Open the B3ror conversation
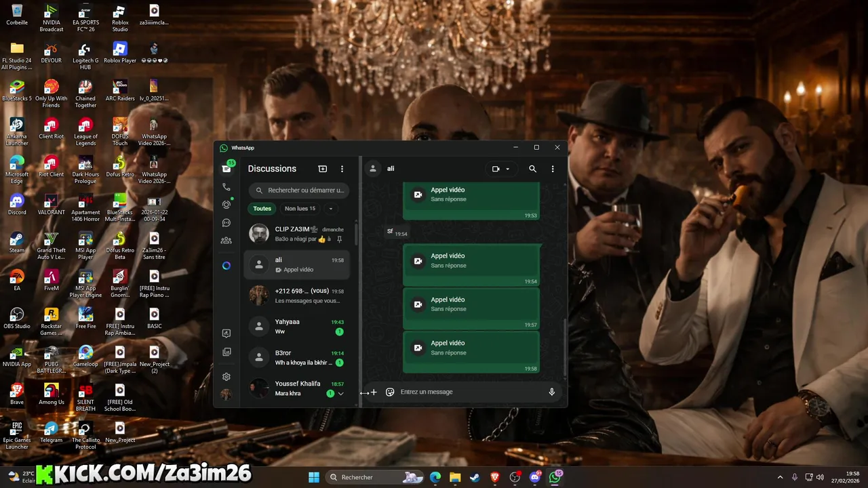The image size is (868, 488). click(x=297, y=358)
